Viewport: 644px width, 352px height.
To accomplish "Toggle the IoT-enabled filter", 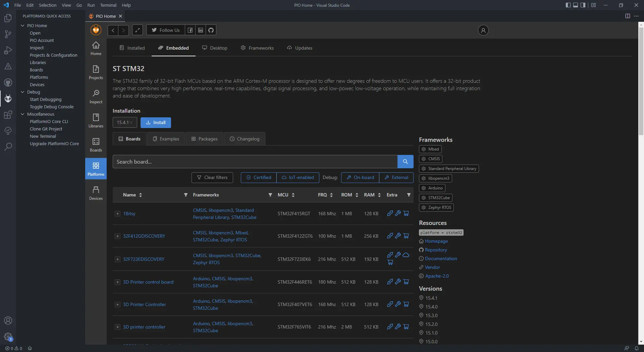I will click(x=298, y=177).
